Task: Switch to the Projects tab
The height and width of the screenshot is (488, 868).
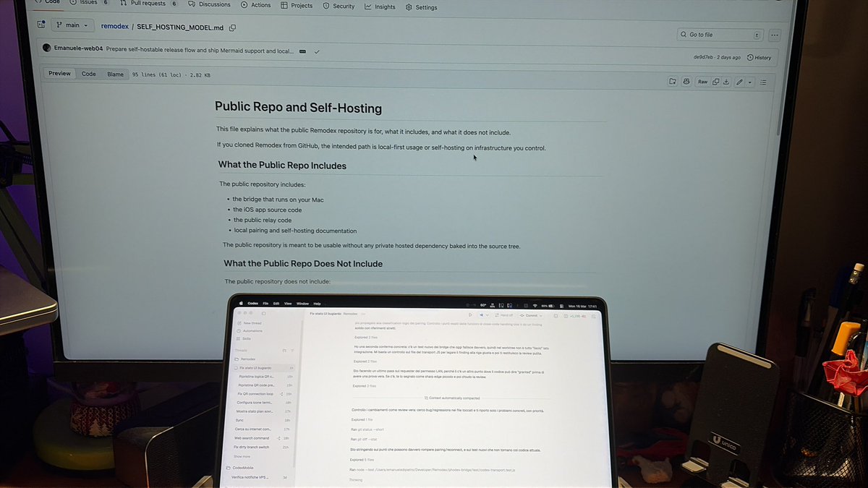Action: (297, 6)
